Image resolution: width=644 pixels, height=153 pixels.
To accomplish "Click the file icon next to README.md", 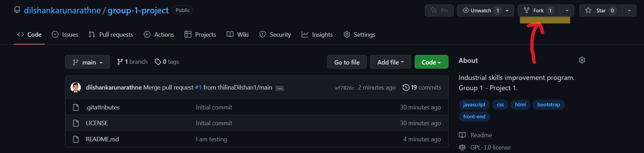I will click(x=76, y=139).
